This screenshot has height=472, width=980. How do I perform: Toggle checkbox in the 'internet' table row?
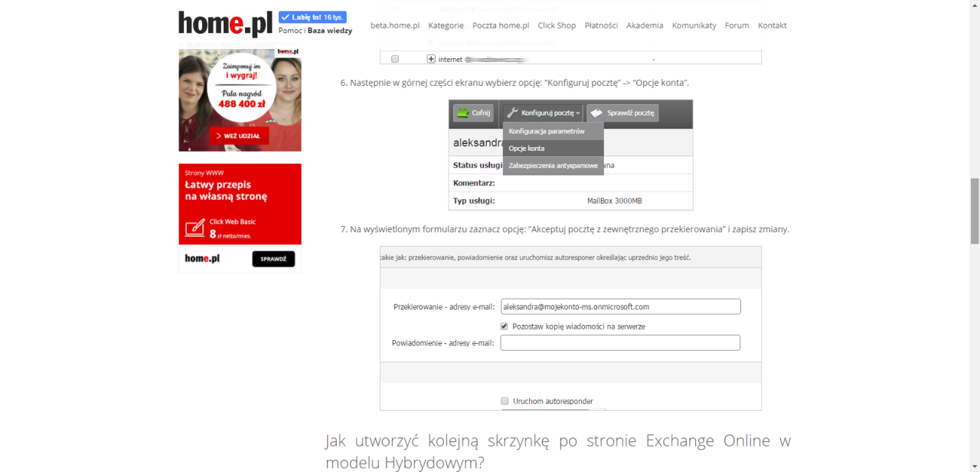395,59
